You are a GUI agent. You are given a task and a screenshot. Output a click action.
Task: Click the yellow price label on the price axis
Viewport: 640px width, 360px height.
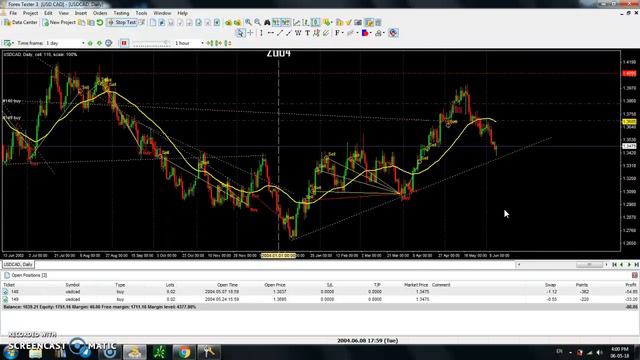tap(629, 122)
